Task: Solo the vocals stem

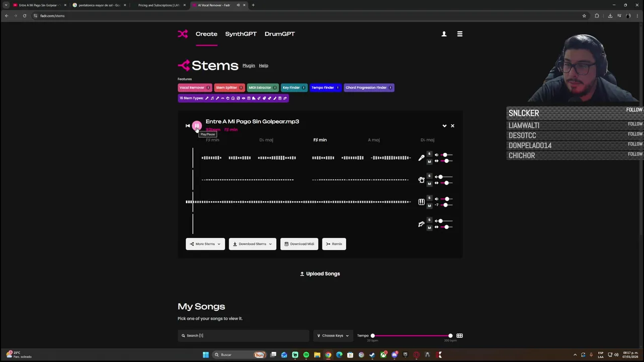Action: click(429, 154)
